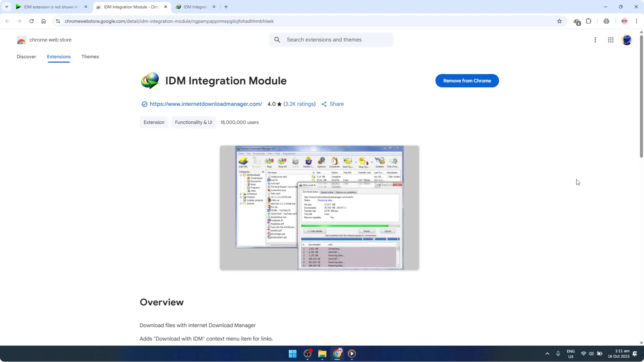Click the Remove from Chrome button
Viewport: 644px width, 362px height.
(467, 81)
